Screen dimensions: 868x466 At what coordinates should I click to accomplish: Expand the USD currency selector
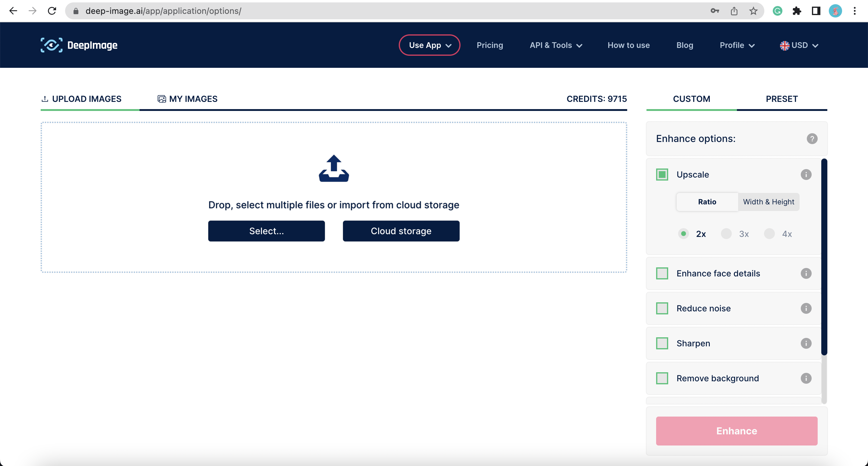[799, 45]
